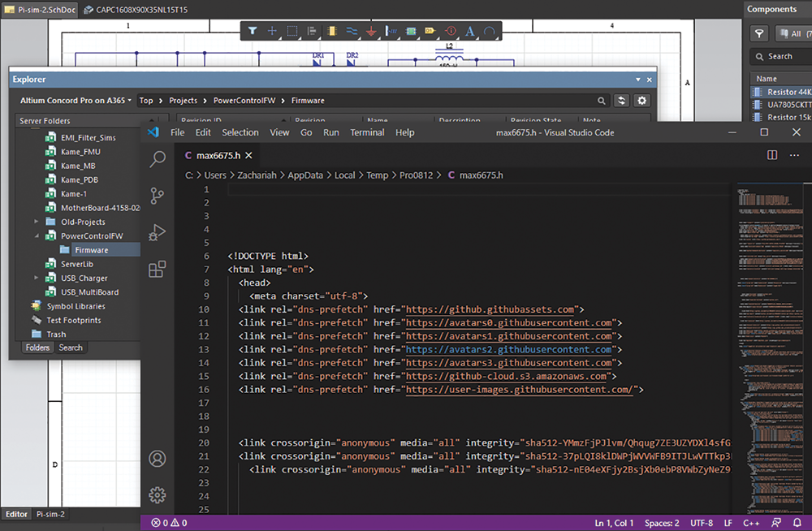This screenshot has height=531, width=812.
Task: Expand the Old-Projects folder
Action: point(37,222)
